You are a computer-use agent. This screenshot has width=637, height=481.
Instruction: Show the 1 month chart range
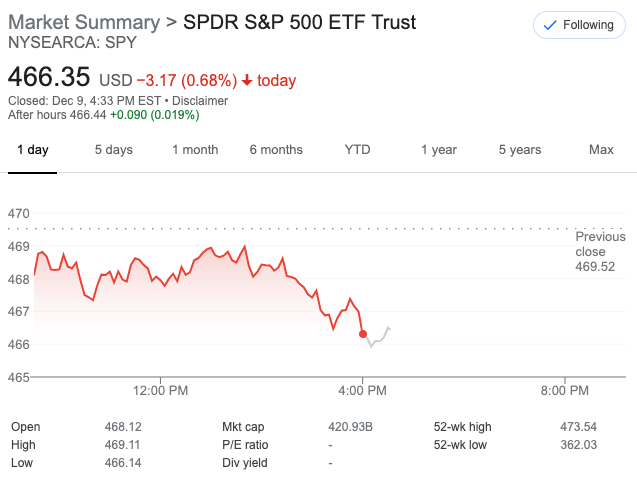coord(195,150)
